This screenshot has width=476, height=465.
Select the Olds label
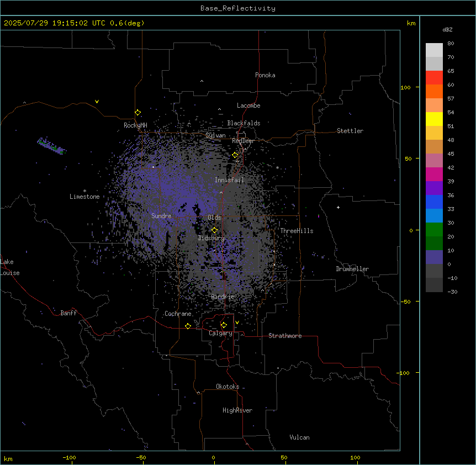214,218
